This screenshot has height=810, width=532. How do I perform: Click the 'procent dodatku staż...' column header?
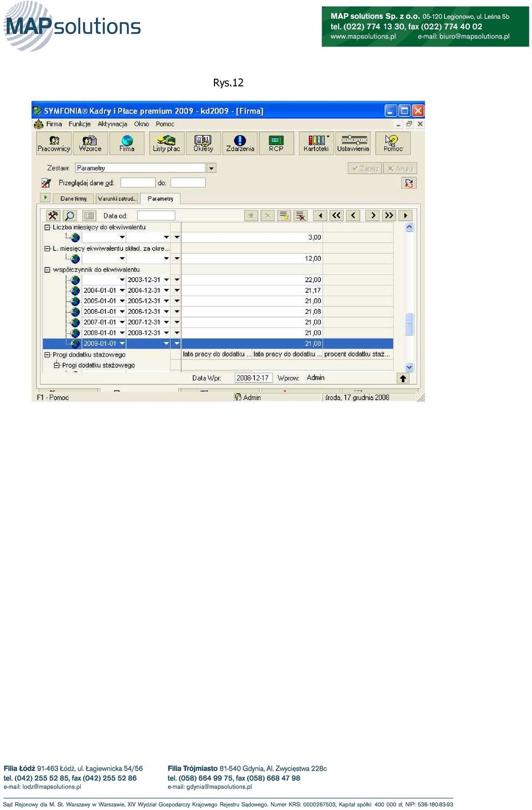click(357, 354)
